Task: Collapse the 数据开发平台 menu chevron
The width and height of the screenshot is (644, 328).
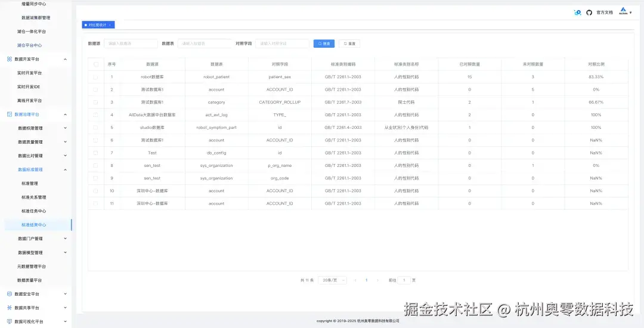Action: coord(66,59)
